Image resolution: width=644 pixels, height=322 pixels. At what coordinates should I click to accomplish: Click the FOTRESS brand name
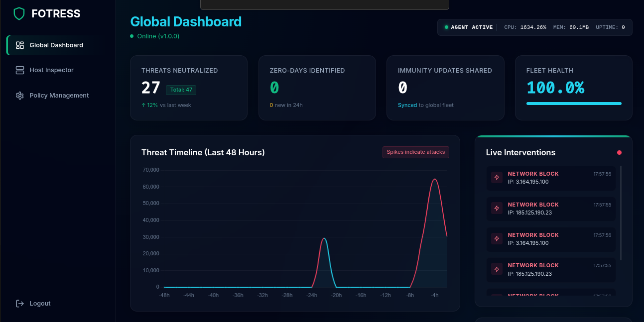[x=56, y=14]
